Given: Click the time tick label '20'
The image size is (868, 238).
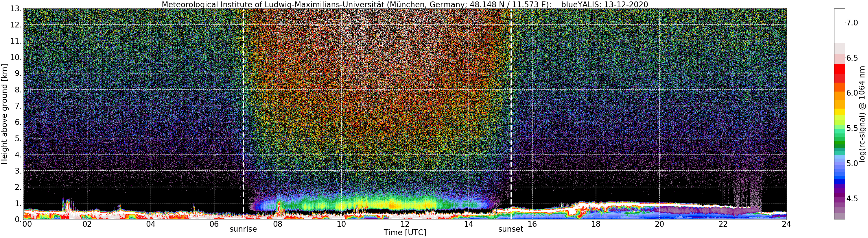Looking at the screenshot, I should coord(659,224).
